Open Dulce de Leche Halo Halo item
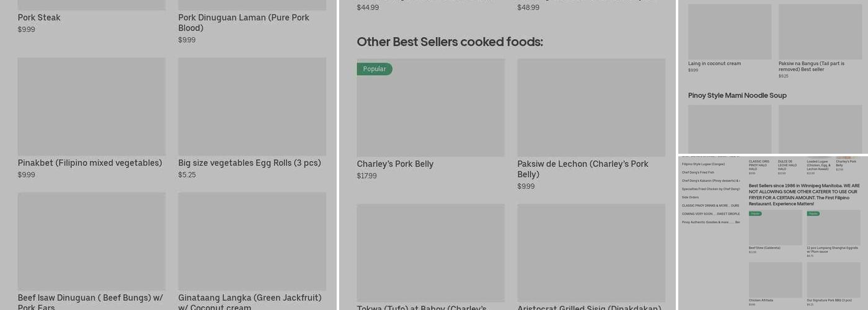The height and width of the screenshot is (310, 868). (787, 165)
